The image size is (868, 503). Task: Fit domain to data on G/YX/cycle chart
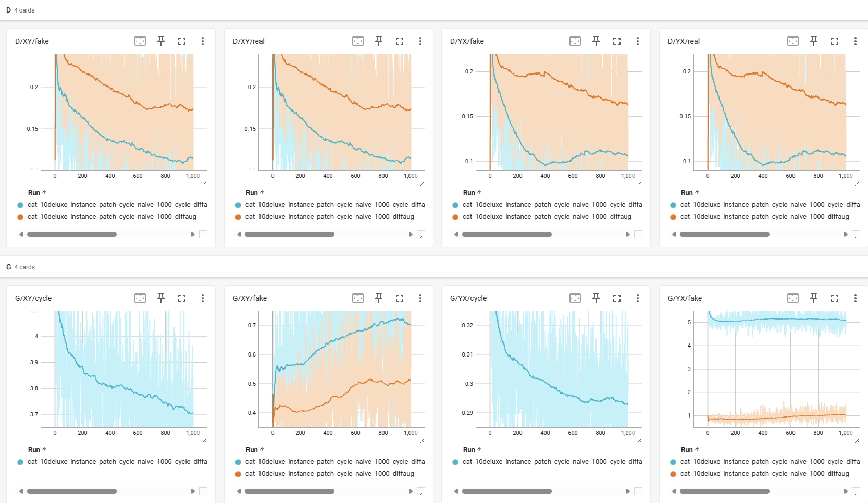pos(575,298)
